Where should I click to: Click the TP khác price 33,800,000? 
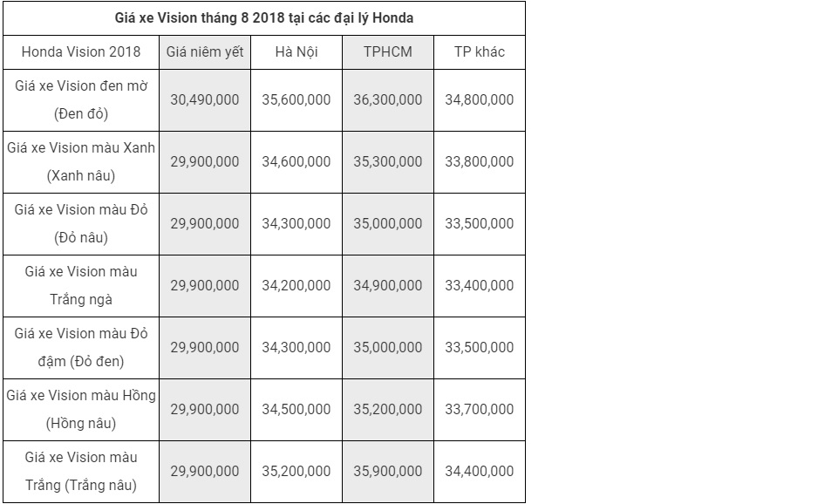point(480,161)
